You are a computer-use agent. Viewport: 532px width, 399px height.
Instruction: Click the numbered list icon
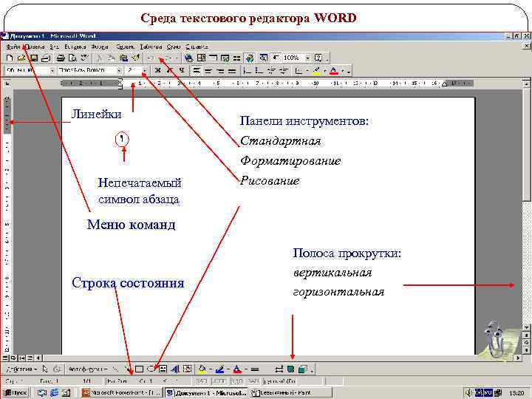[248, 71]
